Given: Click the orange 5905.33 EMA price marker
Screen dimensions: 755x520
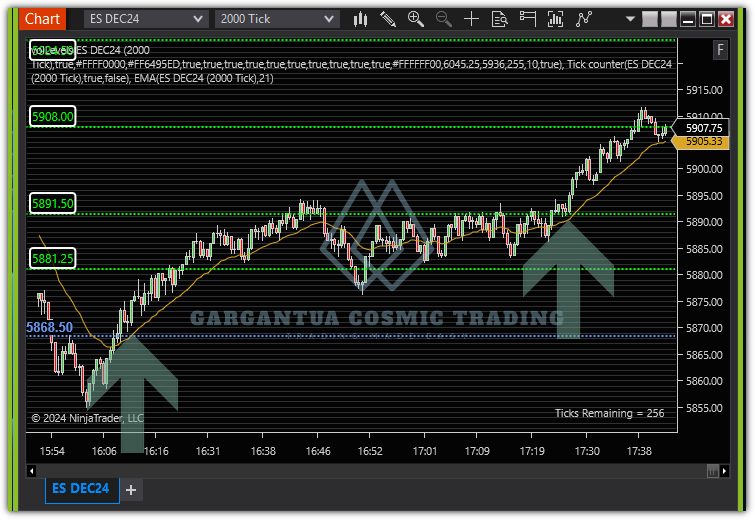Looking at the screenshot, I should (x=702, y=142).
